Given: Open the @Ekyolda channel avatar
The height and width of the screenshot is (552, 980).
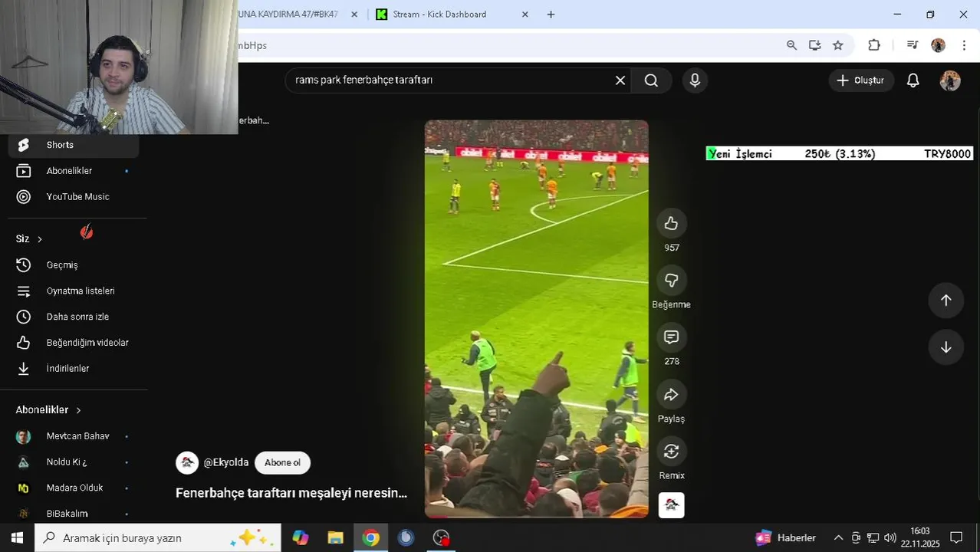Looking at the screenshot, I should tap(187, 463).
